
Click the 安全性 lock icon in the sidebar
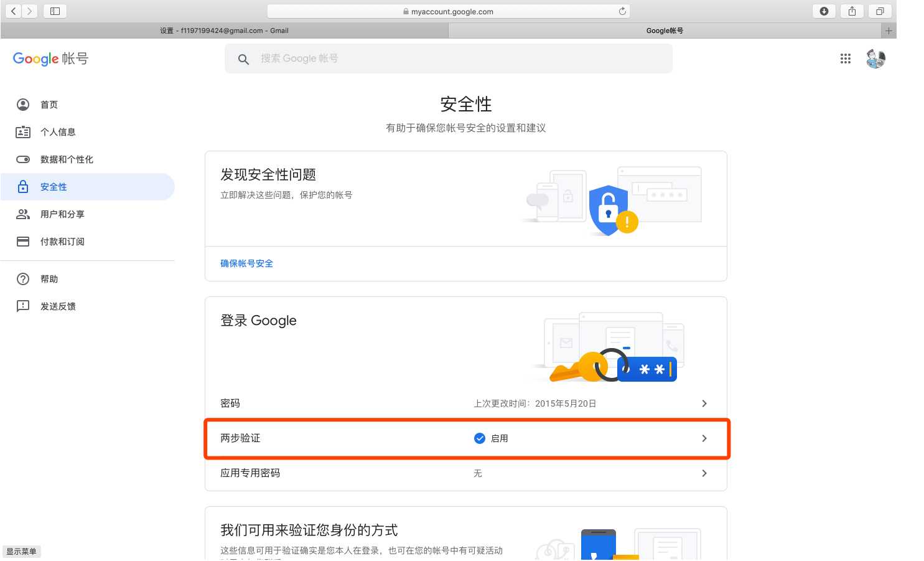click(x=23, y=187)
